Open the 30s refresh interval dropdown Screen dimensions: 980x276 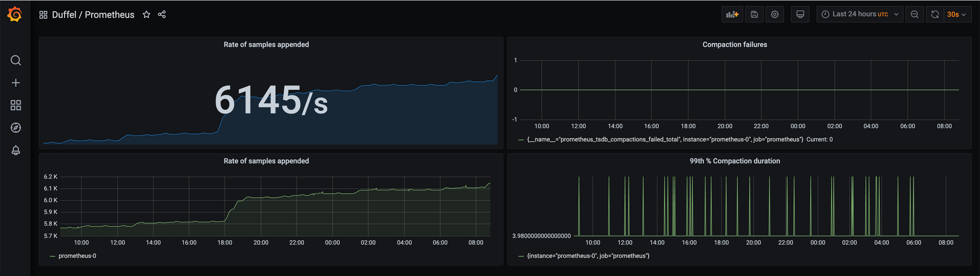(x=957, y=14)
